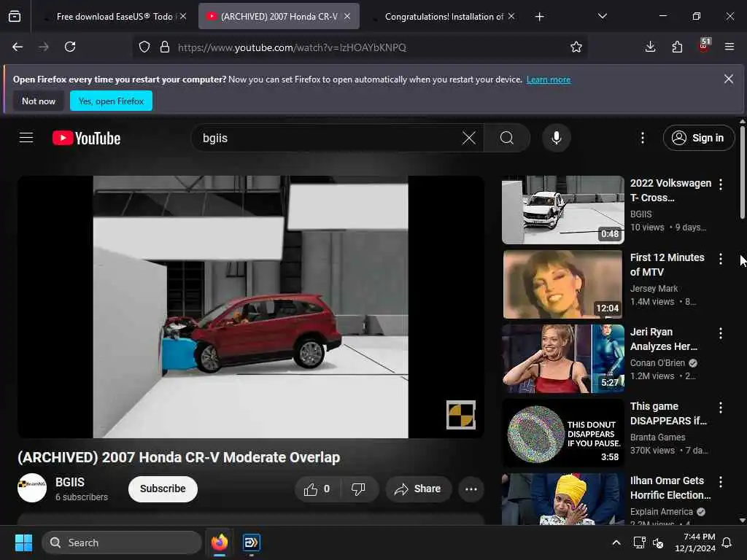The height and width of the screenshot is (560, 747).
Task: Open options menu for Ilhan Omar video
Action: tap(720, 482)
